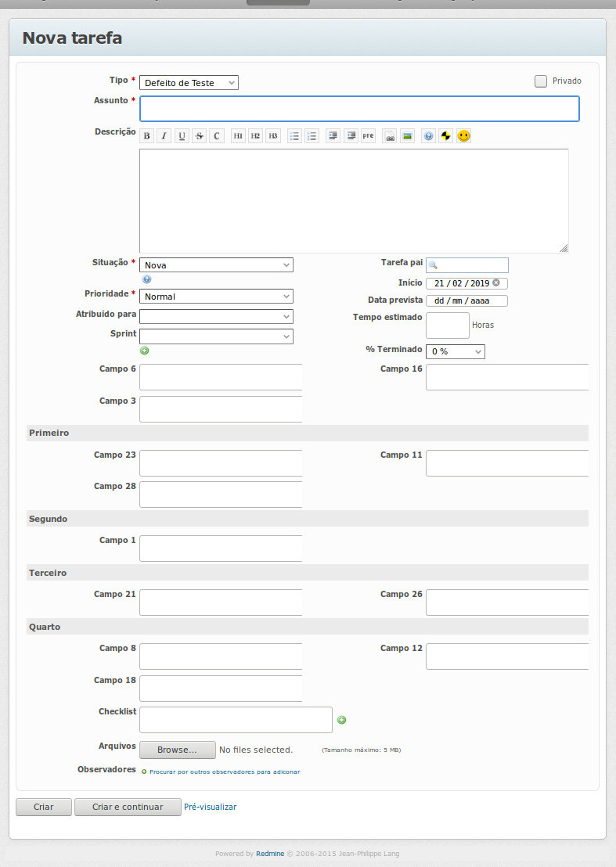Click the Campo 6 input field
The height and width of the screenshot is (867, 616).
pyautogui.click(x=221, y=377)
